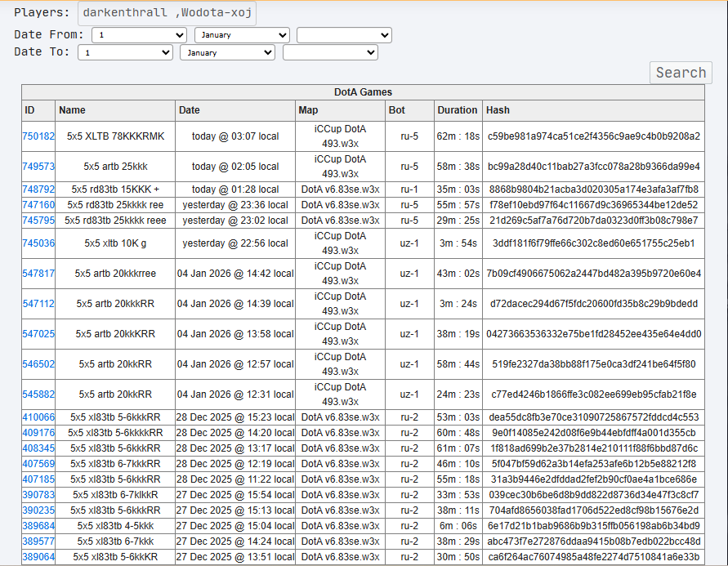Open game ID 389064
728x566 pixels.
pyautogui.click(x=38, y=557)
